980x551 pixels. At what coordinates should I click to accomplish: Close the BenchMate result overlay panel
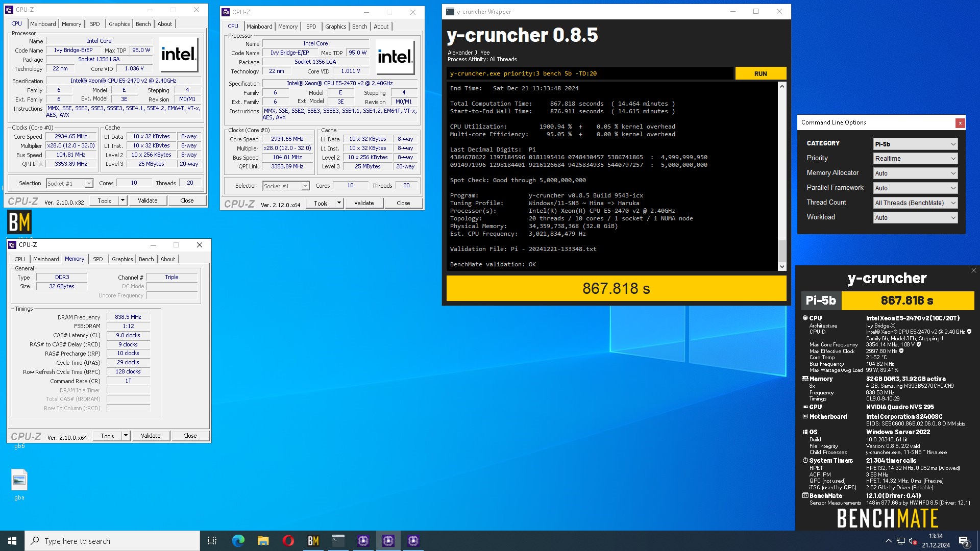973,270
